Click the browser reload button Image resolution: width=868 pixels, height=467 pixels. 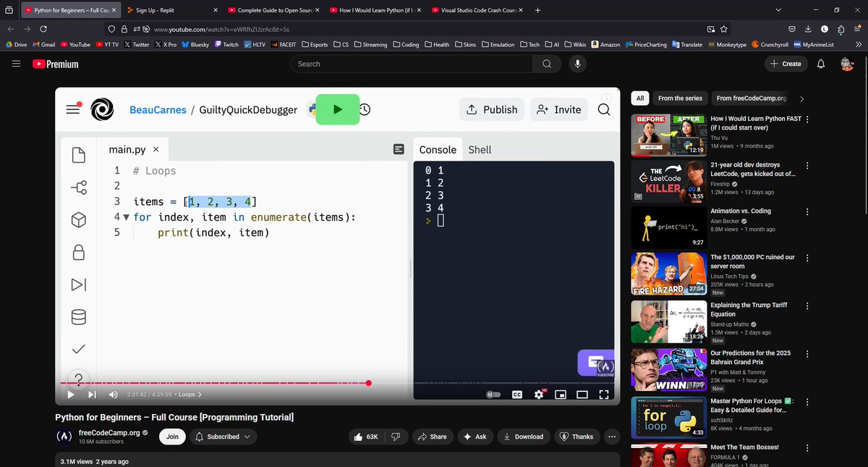coord(43,29)
